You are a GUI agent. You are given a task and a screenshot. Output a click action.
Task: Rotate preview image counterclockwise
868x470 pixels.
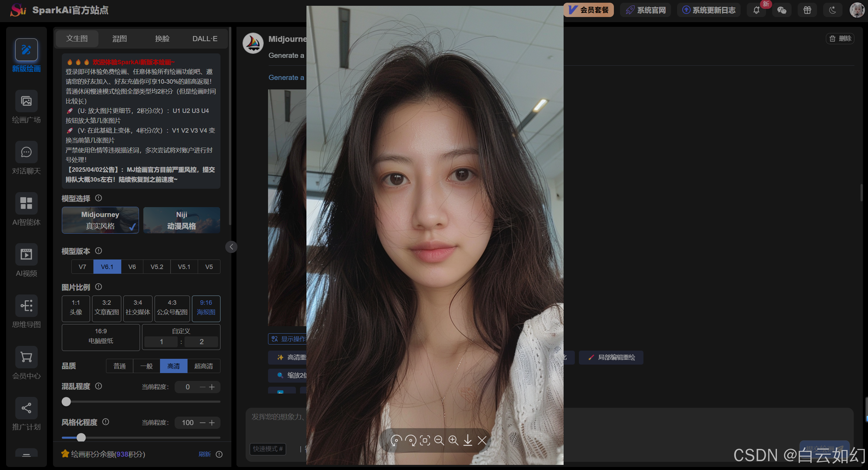(396, 440)
